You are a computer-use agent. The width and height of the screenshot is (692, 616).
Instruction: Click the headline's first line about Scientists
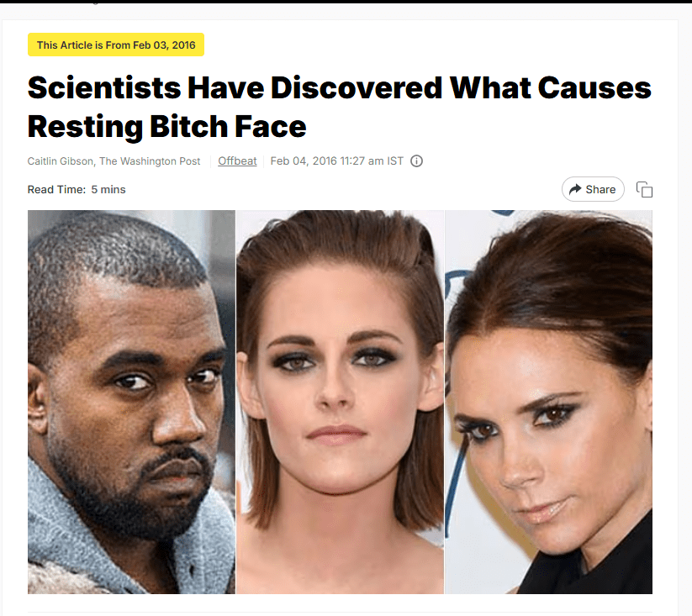point(340,87)
